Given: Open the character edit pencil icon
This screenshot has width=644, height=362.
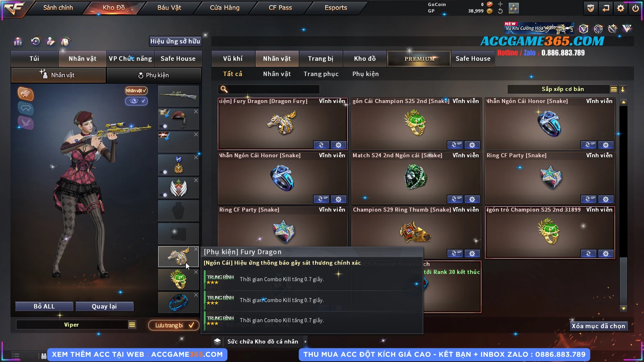Looking at the screenshot, I should pos(51,41).
